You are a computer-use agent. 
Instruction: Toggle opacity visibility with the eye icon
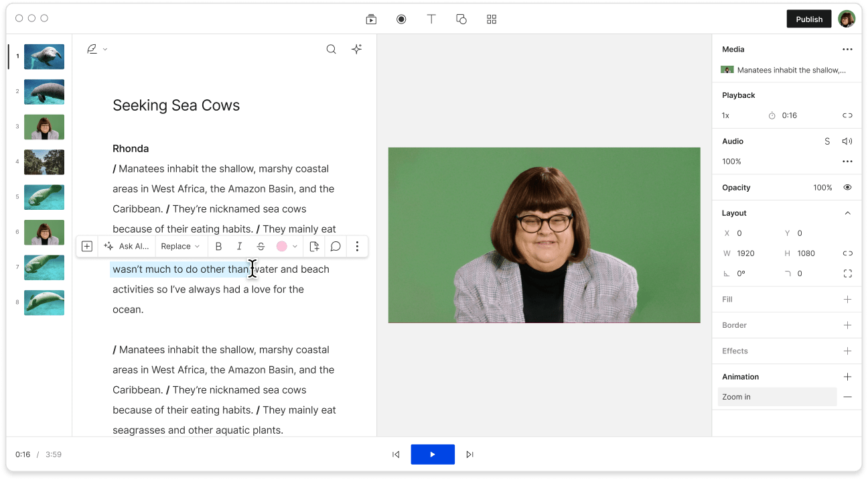(x=847, y=188)
